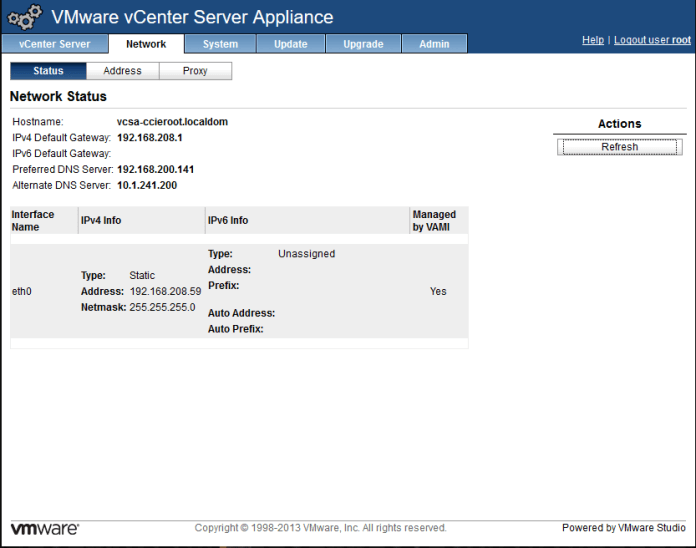Click the IPv6 Info column header
696x548 pixels.
[228, 221]
